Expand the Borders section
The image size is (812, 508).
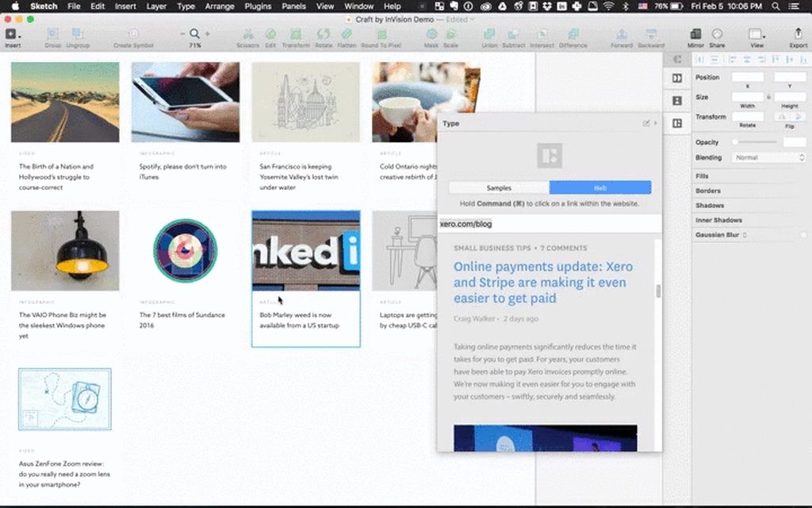708,190
